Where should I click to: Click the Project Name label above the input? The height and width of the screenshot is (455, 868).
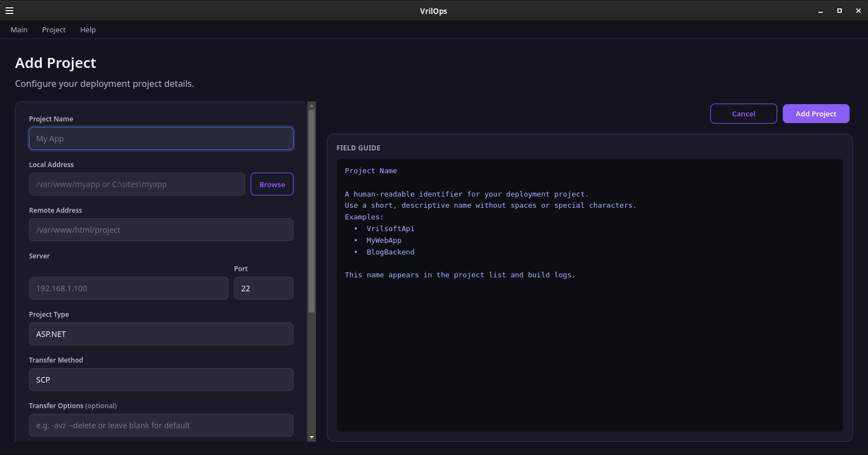(x=51, y=119)
